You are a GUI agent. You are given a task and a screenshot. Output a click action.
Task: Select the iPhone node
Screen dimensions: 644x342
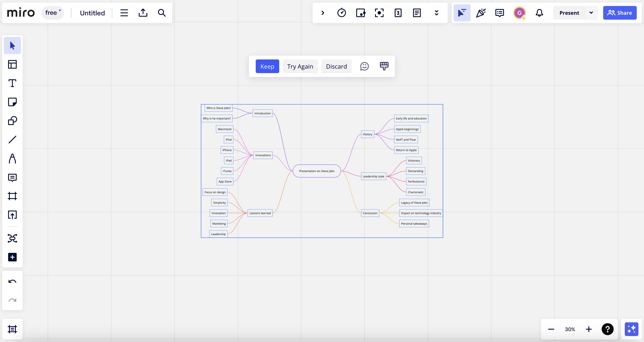[x=227, y=150]
